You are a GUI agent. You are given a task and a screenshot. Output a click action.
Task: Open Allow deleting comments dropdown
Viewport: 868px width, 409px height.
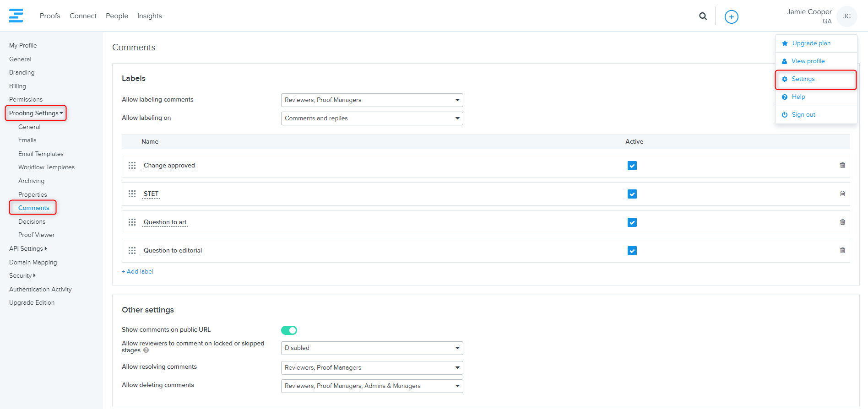[x=372, y=386]
